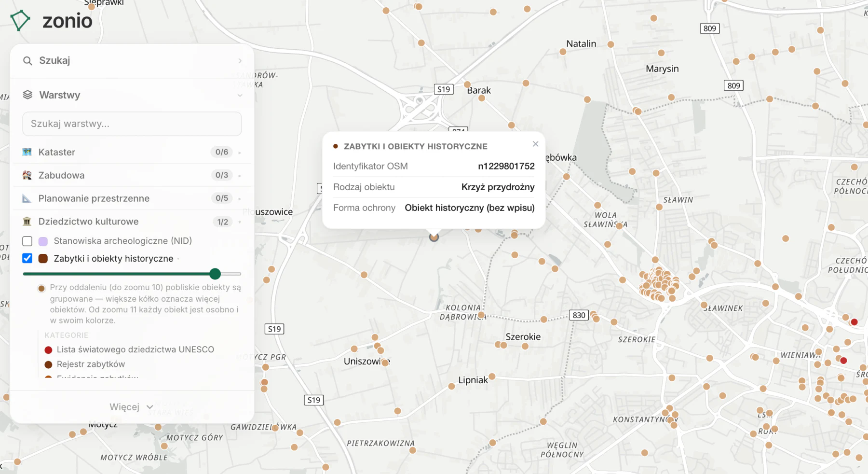Click the zonio logo icon
868x474 pixels.
20,20
